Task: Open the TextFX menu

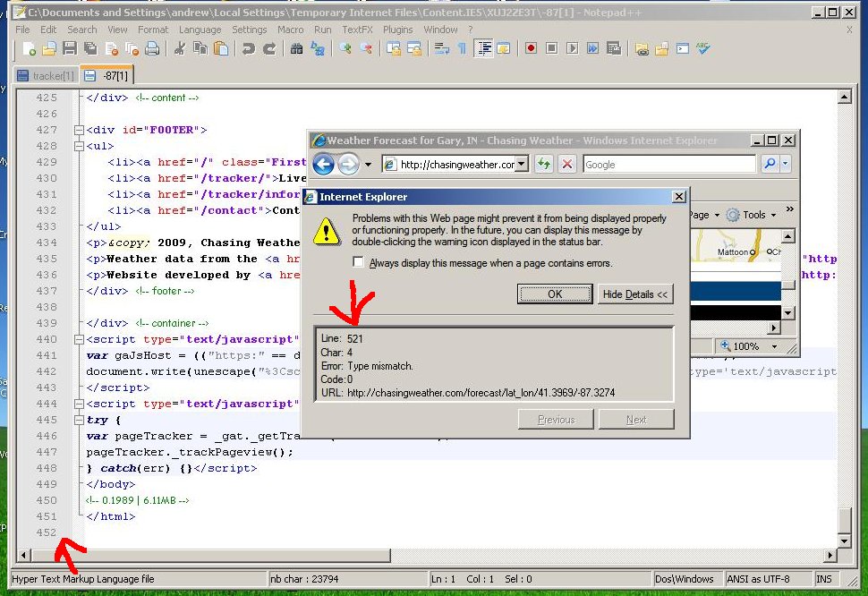Action: tap(357, 30)
